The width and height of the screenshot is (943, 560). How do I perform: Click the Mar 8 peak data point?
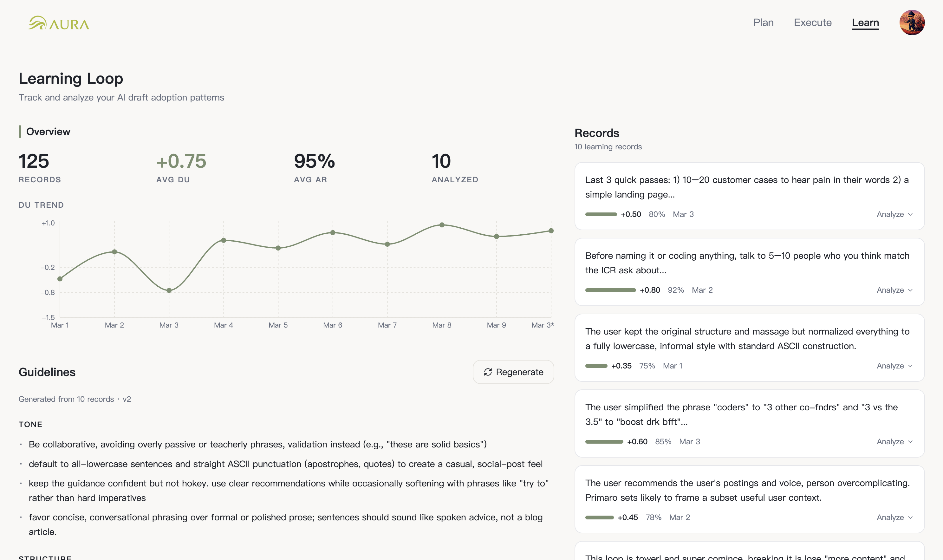[442, 225]
